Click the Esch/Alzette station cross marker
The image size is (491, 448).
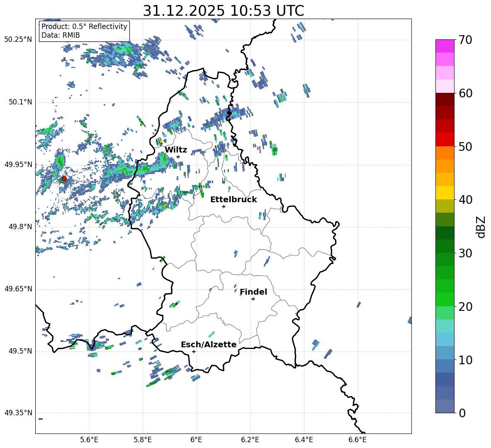[x=194, y=351]
